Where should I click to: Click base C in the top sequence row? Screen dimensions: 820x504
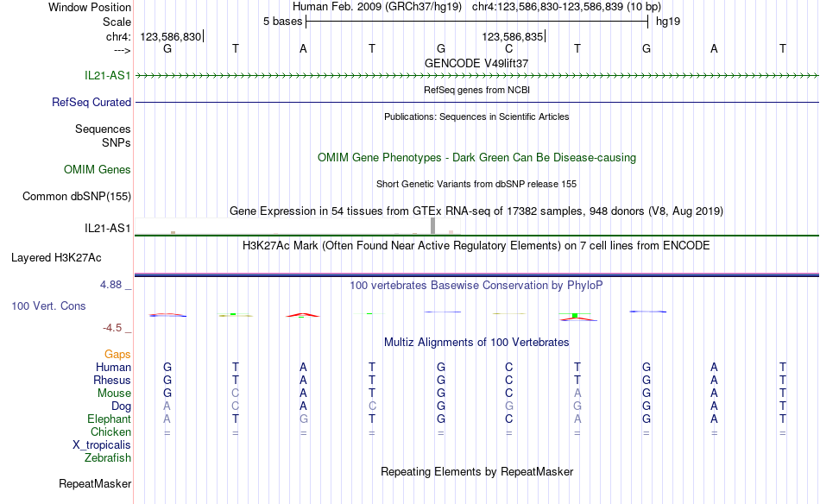(509, 48)
